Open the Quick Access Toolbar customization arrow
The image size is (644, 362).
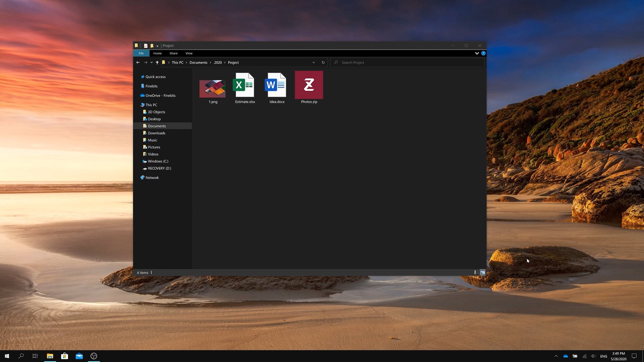pyautogui.click(x=158, y=46)
